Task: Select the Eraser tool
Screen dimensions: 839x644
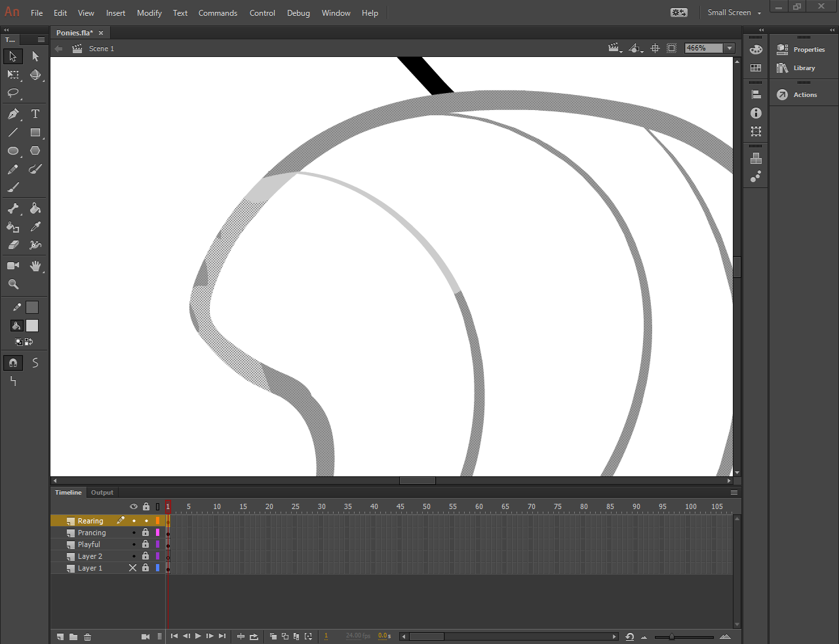Action: (13, 245)
